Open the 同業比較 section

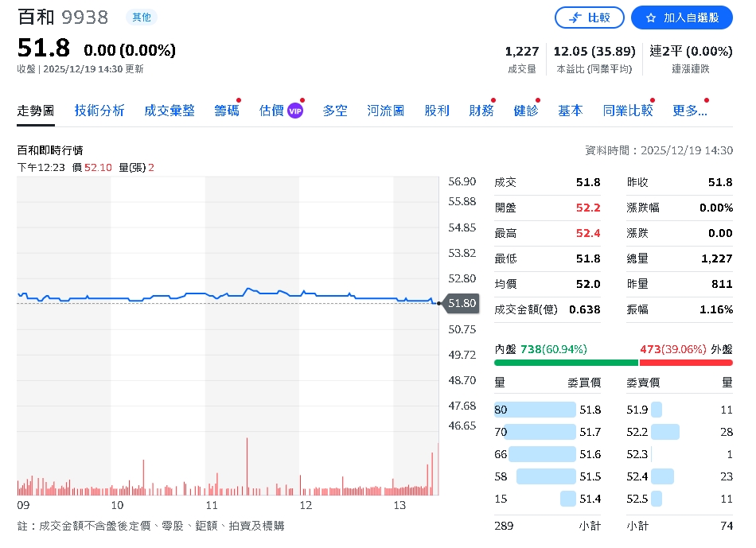pyautogui.click(x=628, y=111)
